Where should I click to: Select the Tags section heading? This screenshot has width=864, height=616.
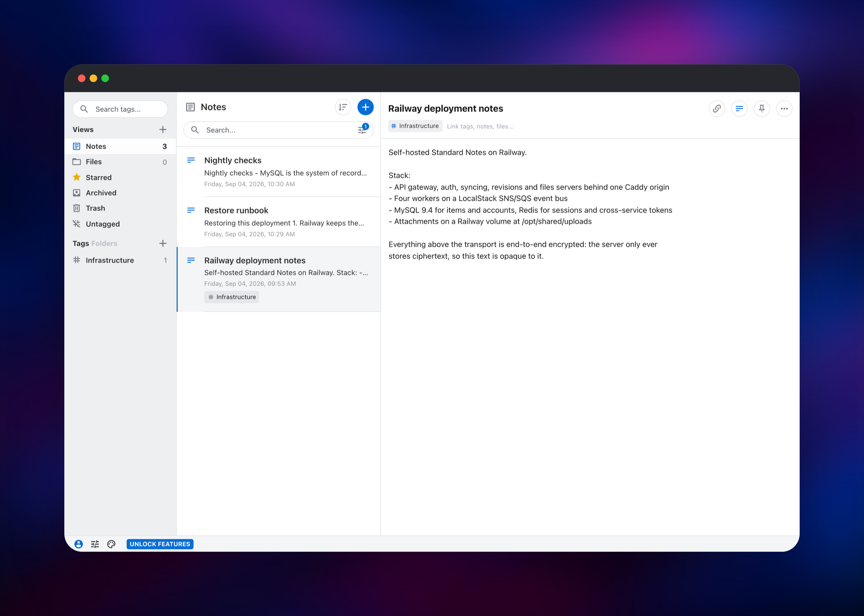[81, 244]
